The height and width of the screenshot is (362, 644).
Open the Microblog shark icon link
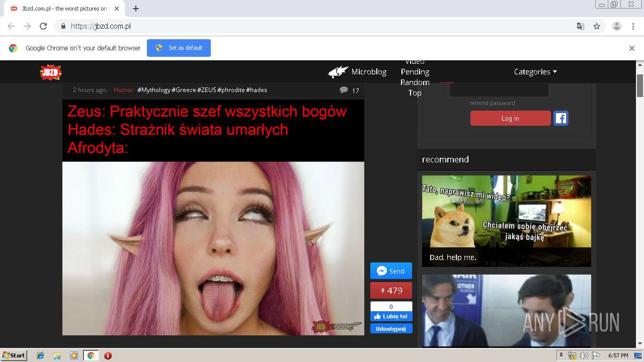[x=339, y=72]
